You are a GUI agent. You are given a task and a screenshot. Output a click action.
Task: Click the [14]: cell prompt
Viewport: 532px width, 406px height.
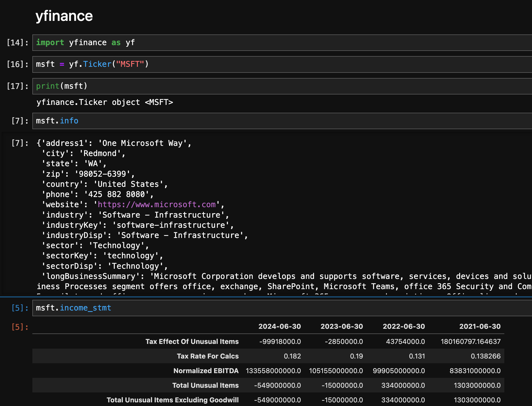click(x=17, y=43)
